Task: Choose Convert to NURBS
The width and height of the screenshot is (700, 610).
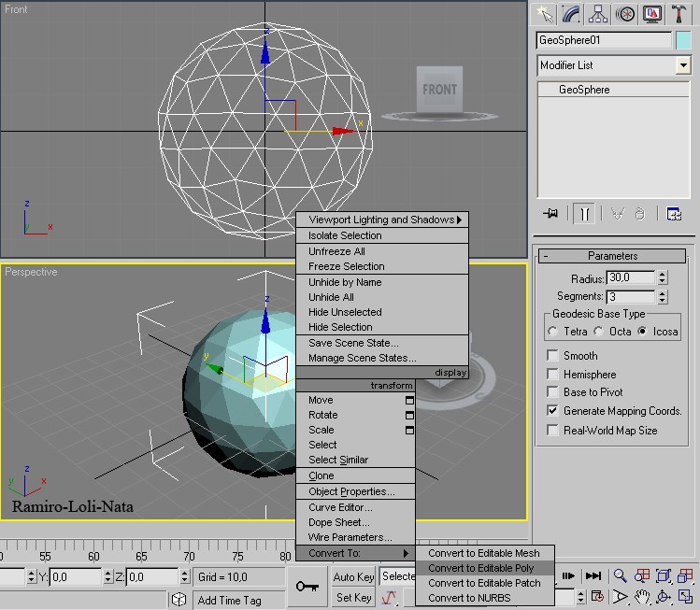Action: (485, 598)
